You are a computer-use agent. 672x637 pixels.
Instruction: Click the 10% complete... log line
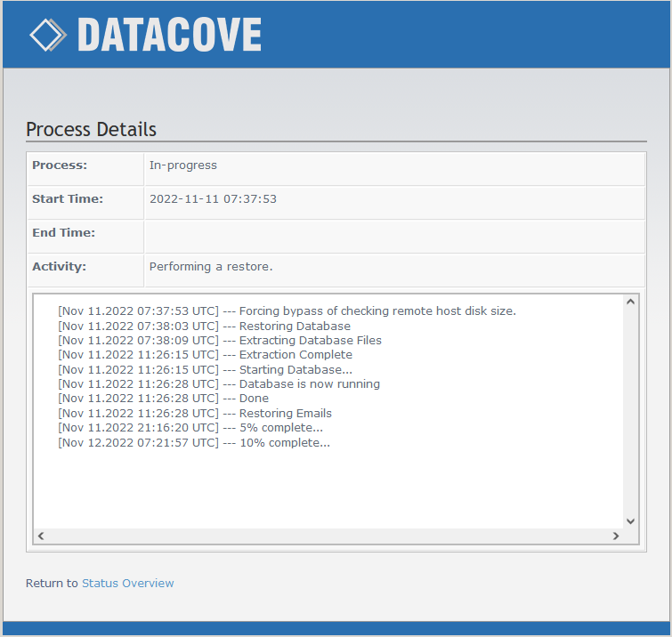(x=194, y=442)
